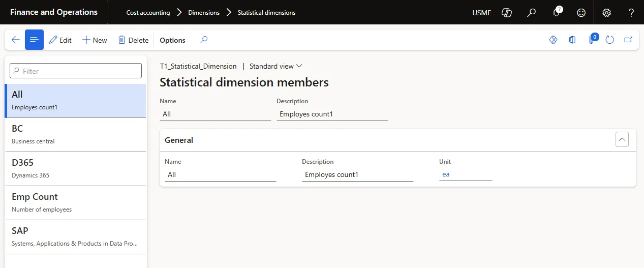
Task: Open attachments paperclip with 0 badge
Action: click(592, 39)
